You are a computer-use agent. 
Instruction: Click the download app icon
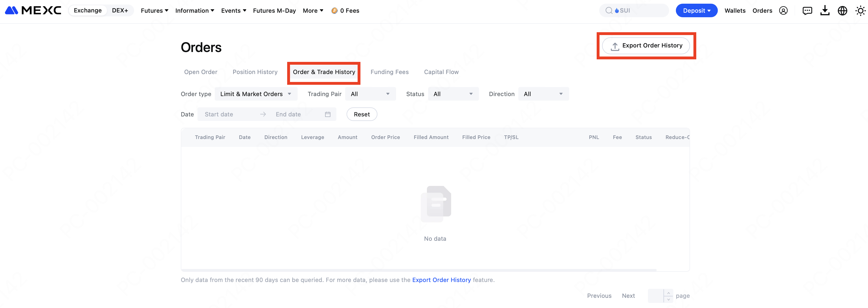(824, 10)
